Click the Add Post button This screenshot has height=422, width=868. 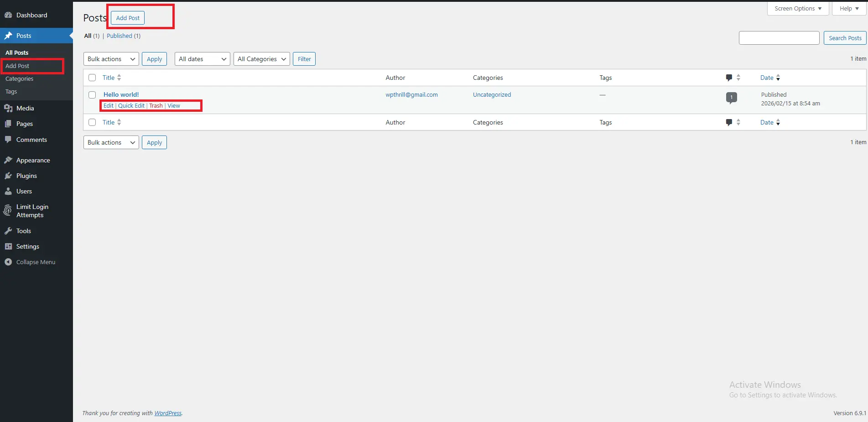(x=127, y=18)
